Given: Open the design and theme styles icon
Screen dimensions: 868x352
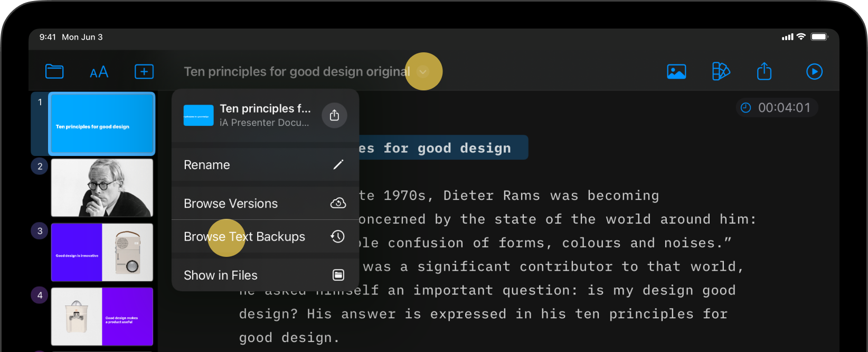Looking at the screenshot, I should [x=721, y=71].
